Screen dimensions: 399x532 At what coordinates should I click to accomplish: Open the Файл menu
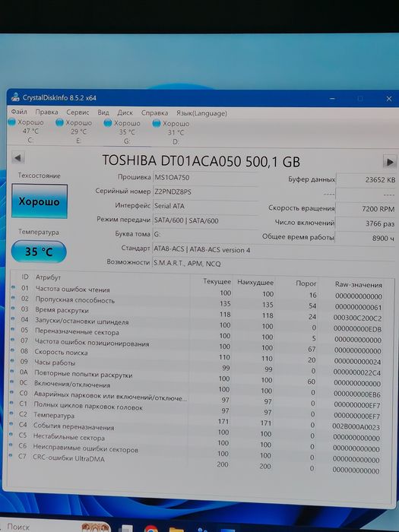[19, 112]
